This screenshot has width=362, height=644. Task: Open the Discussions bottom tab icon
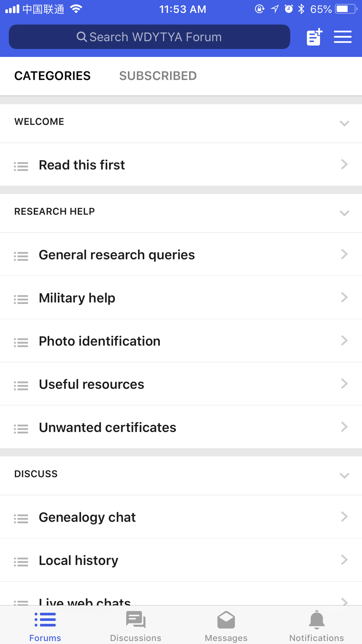[136, 620]
